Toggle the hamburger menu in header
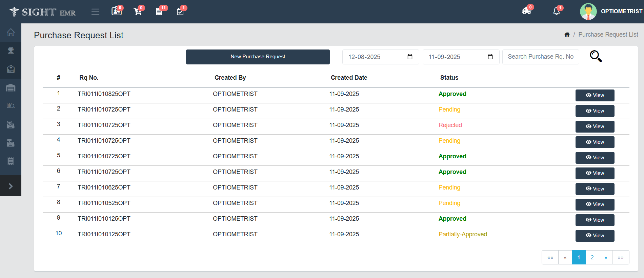The width and height of the screenshot is (644, 278). pyautogui.click(x=95, y=12)
